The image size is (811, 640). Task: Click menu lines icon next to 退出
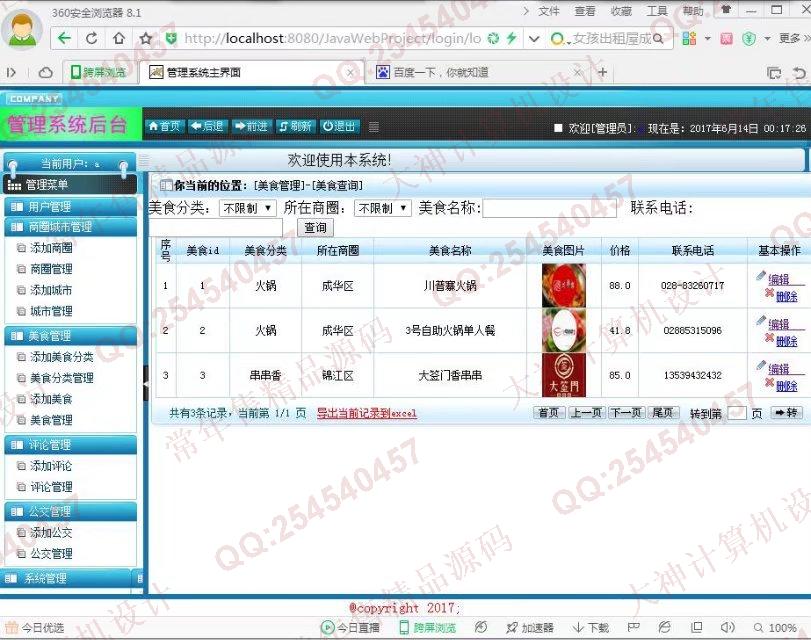[x=374, y=127]
